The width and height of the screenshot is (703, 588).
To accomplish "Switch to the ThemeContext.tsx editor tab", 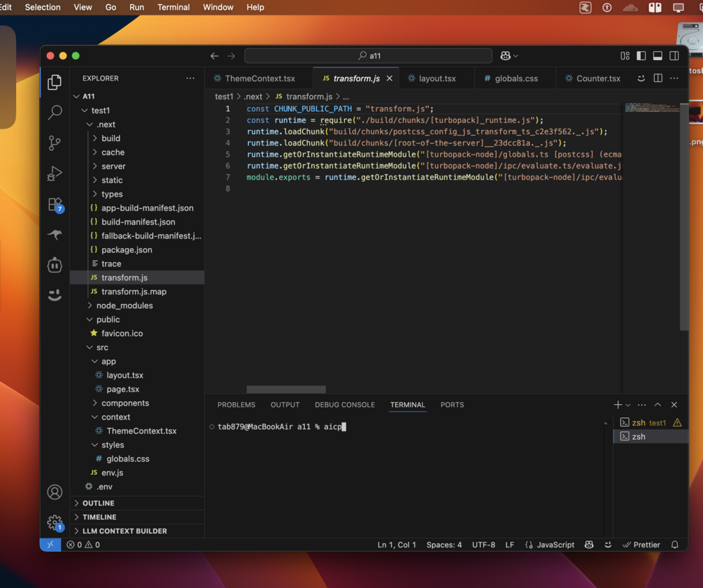I will 259,78.
